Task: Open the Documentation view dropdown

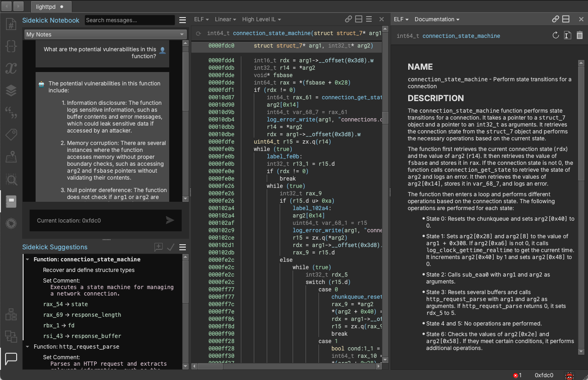Action: (437, 19)
